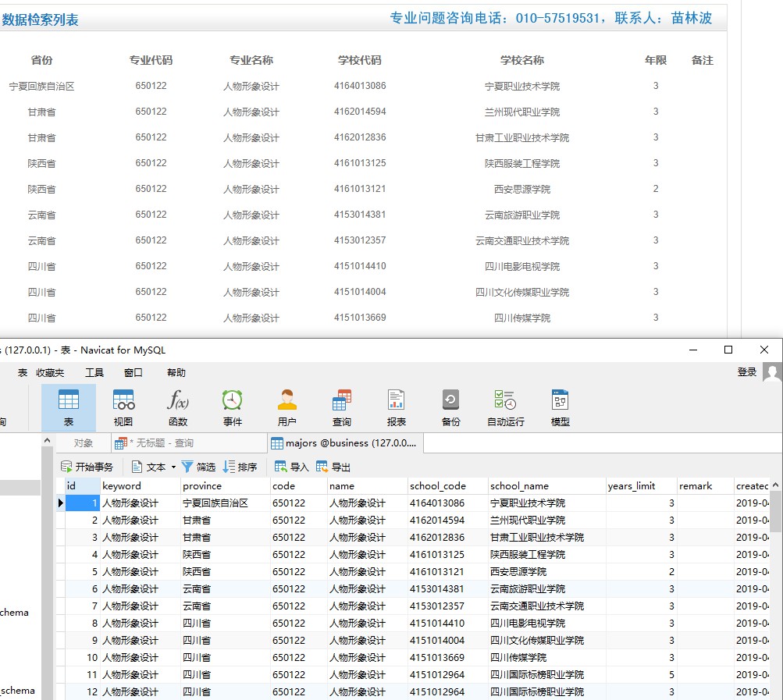Viewport: 783px width, 700px height.
Task: Open the 表 (Table) toolbar icon in Navicat
Action: (69, 407)
